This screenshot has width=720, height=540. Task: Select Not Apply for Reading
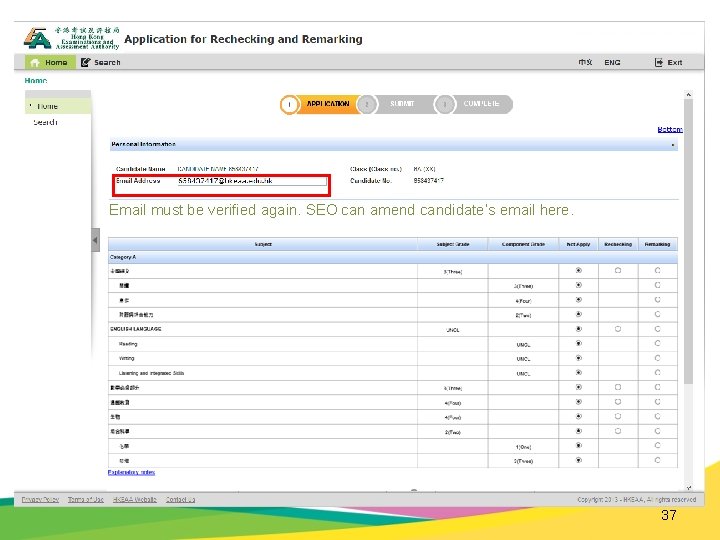point(579,343)
